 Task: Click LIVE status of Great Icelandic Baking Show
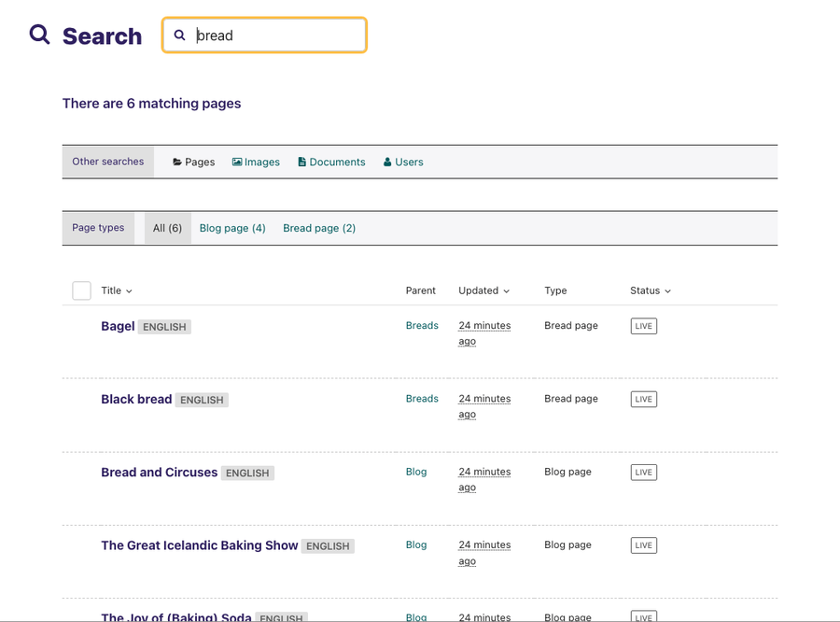coord(643,545)
